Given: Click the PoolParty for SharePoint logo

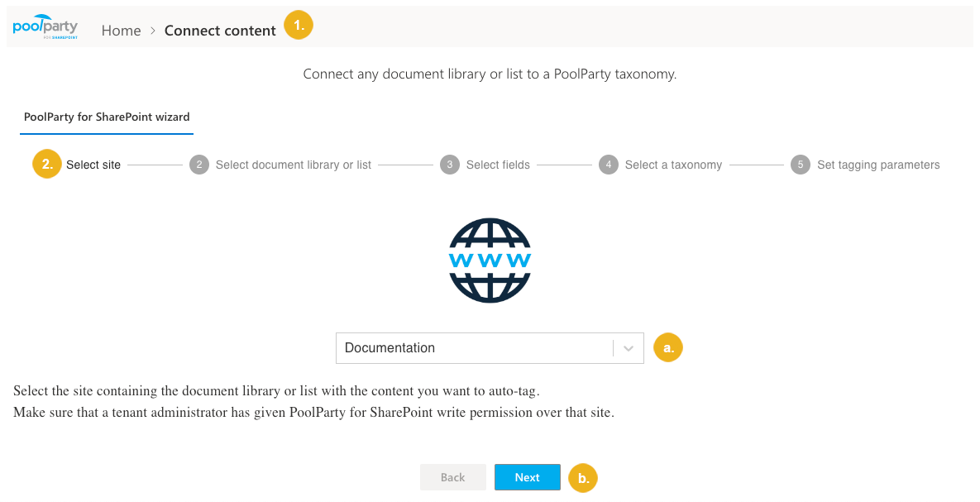Looking at the screenshot, I should [x=45, y=29].
